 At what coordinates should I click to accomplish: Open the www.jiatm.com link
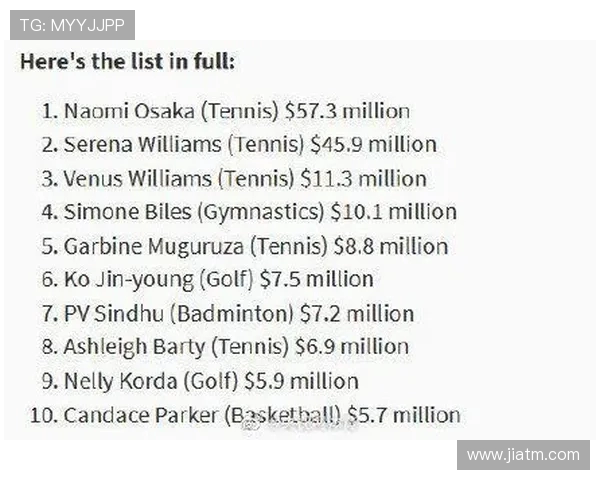point(523,454)
